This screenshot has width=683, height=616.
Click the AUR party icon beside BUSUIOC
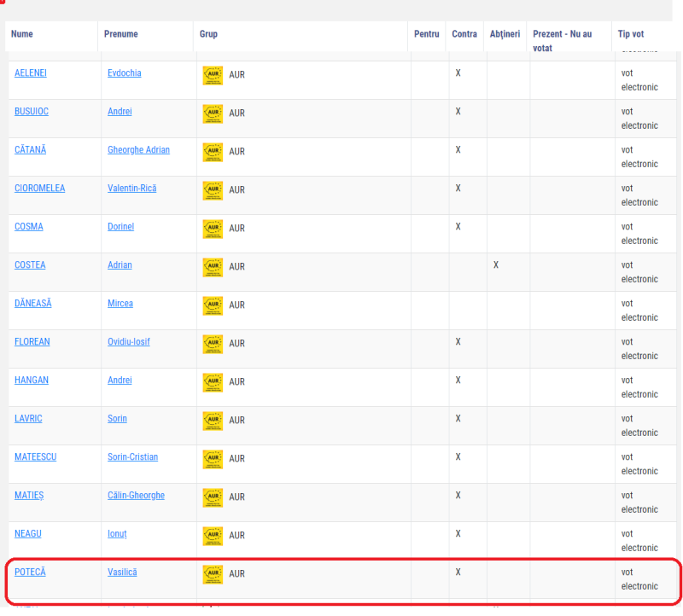tap(213, 113)
